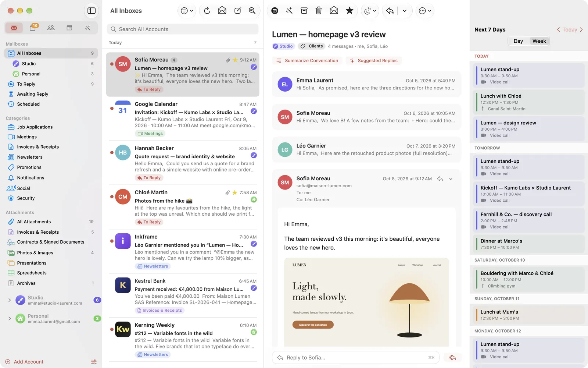Click Suggested Replies

pos(374,61)
